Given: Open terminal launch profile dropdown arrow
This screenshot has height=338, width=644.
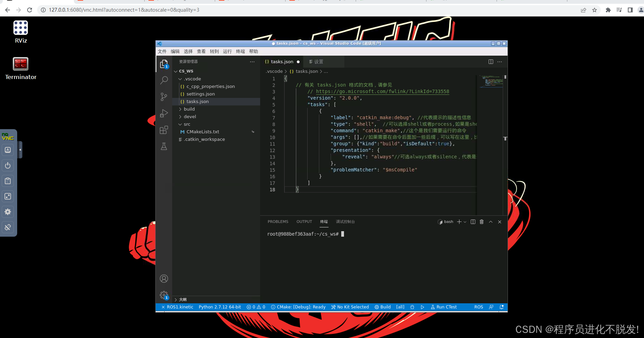Looking at the screenshot, I should pyautogui.click(x=465, y=222).
